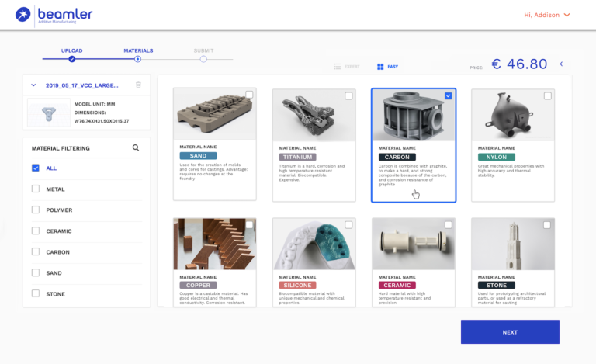Click the Submit step progress marker
This screenshot has height=364, width=596.
(x=203, y=59)
